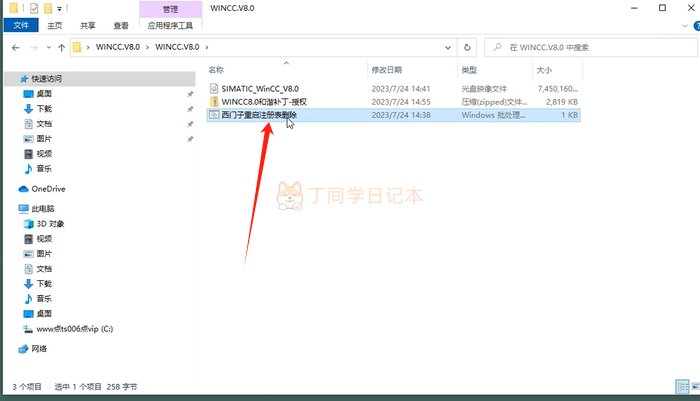The width and height of the screenshot is (700, 401).
Task: Switch to the 共享 ribbon tab
Action: pyautogui.click(x=88, y=25)
